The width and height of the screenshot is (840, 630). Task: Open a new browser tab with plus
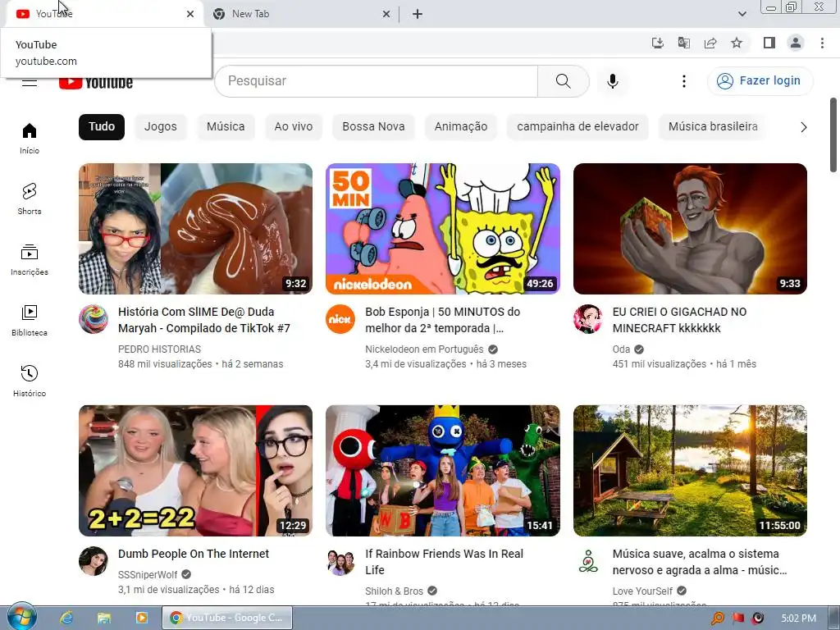pyautogui.click(x=418, y=14)
